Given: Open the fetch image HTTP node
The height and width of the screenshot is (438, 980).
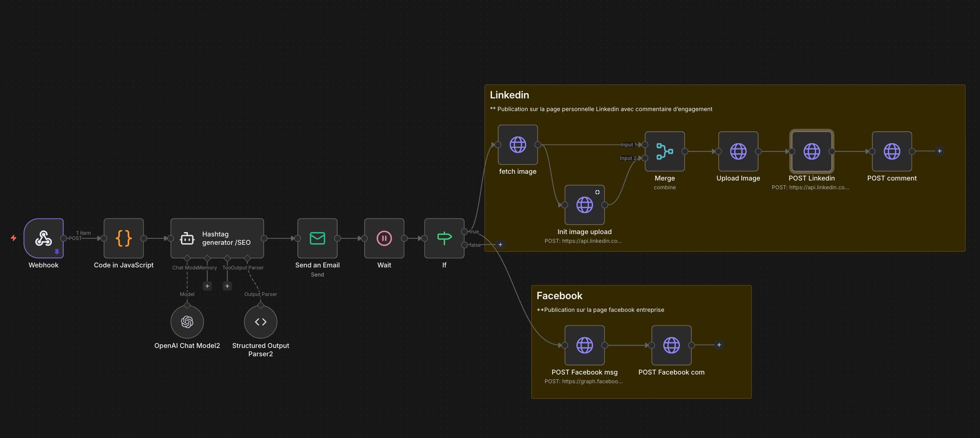Looking at the screenshot, I should click(x=518, y=144).
